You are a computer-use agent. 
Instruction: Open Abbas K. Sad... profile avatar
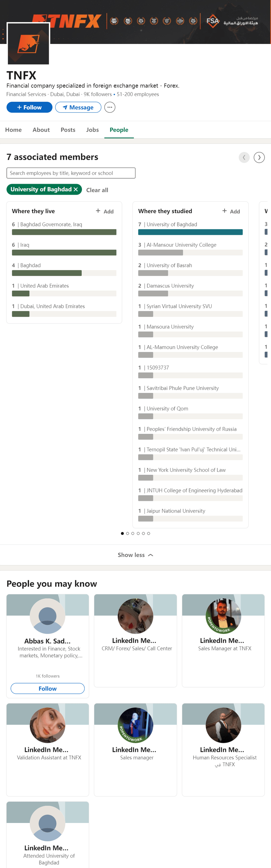(47, 616)
